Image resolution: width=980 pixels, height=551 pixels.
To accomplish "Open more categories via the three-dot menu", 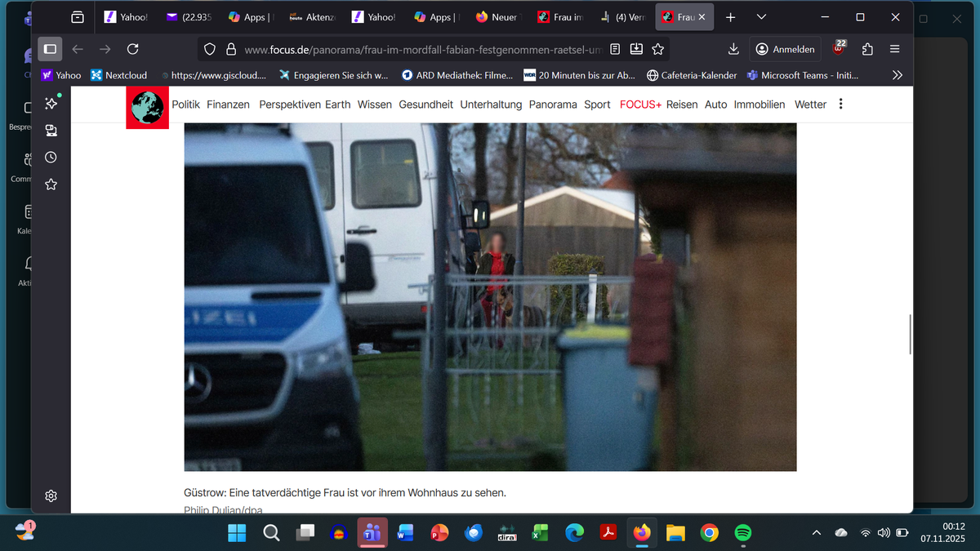I will pos(841,104).
